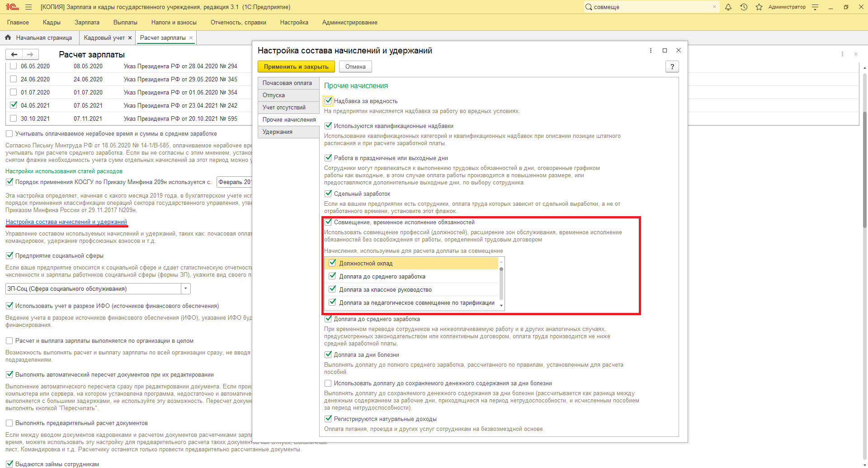The height and width of the screenshot is (468, 868).
Task: Toggle Работа в праздничные или выходные дни
Action: pyautogui.click(x=328, y=158)
